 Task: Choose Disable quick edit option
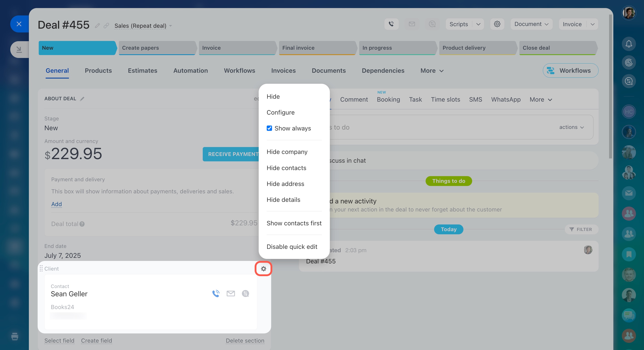292,247
